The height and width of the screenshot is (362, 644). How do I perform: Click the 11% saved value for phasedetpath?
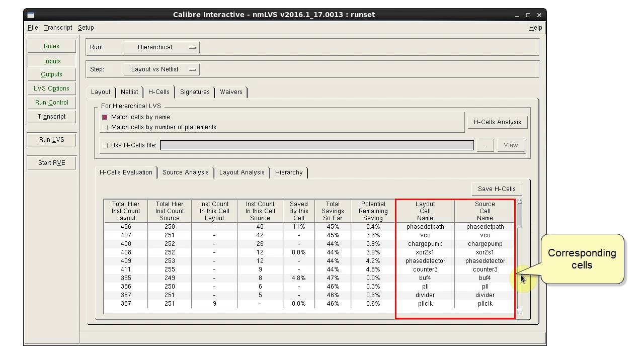coord(299,227)
